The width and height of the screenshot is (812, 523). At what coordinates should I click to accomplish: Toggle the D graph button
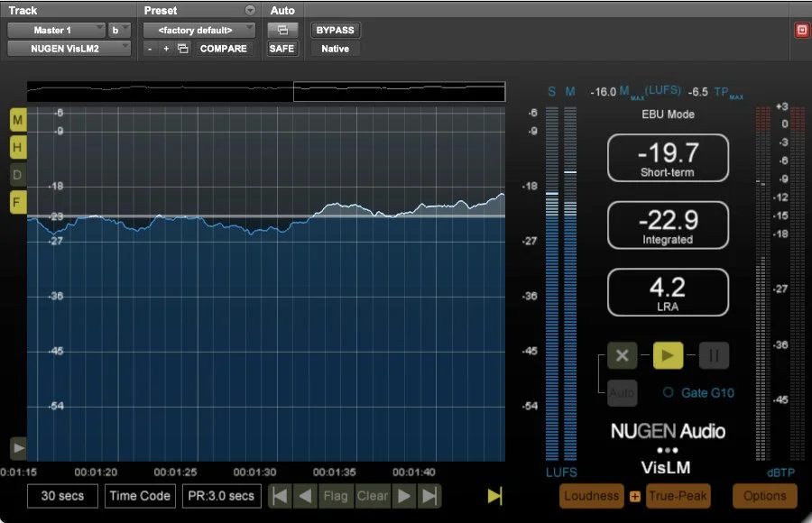[x=18, y=175]
